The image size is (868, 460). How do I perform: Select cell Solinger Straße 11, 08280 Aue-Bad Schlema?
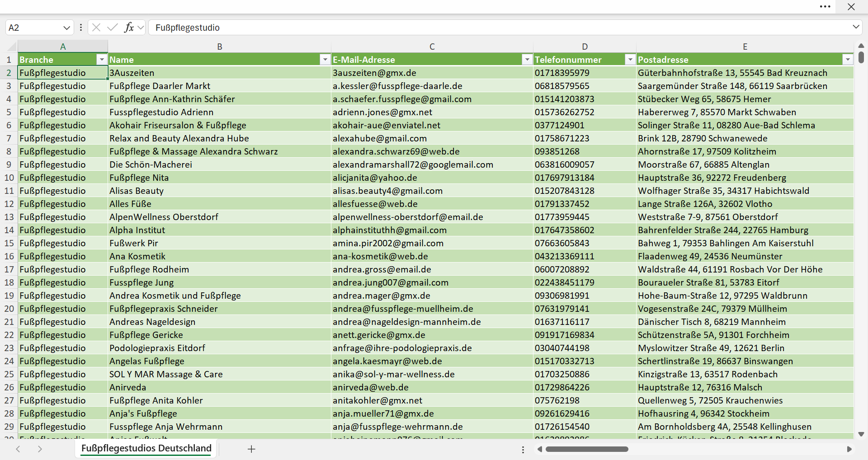coord(745,125)
